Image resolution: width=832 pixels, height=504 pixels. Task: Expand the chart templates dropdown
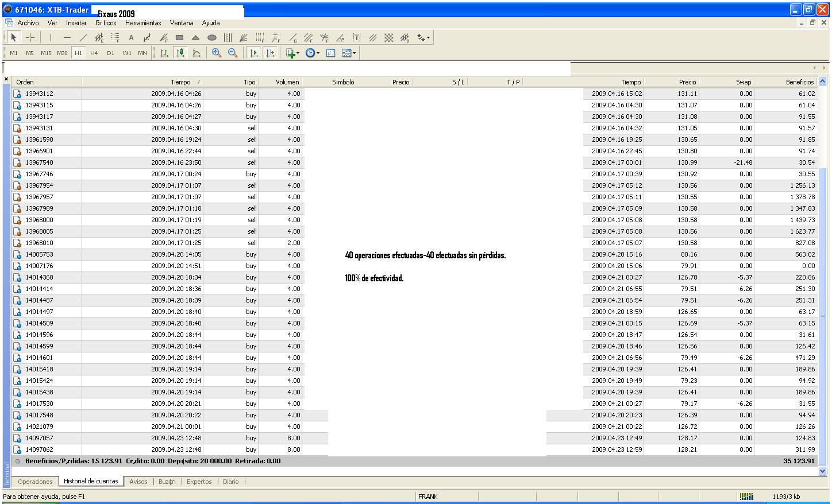click(355, 53)
